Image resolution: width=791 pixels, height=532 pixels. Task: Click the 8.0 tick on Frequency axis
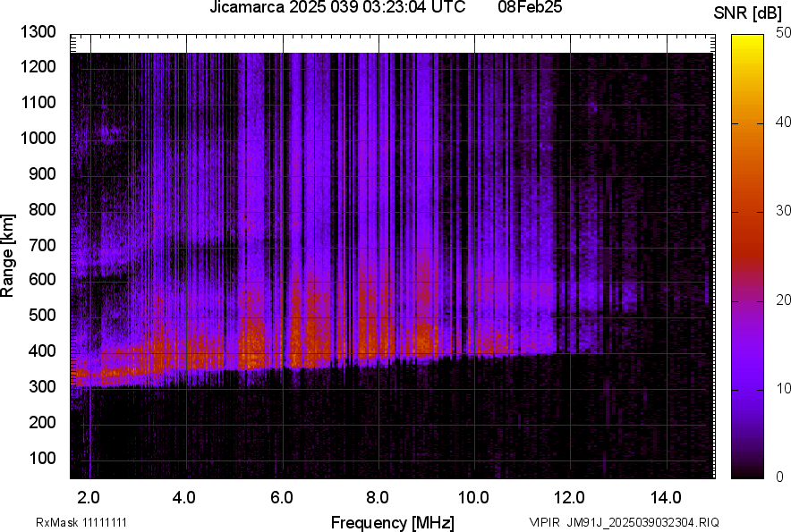[x=378, y=497]
